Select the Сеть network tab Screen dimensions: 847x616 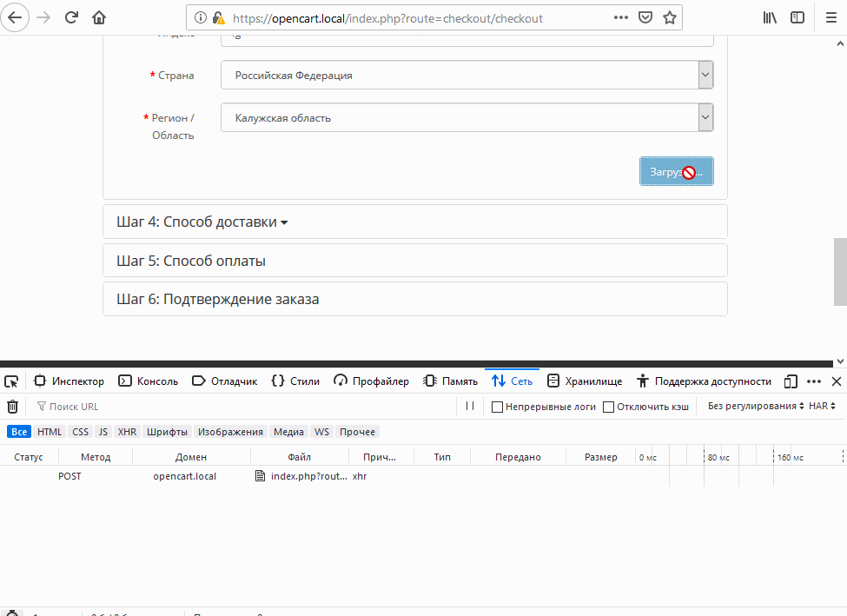(512, 381)
